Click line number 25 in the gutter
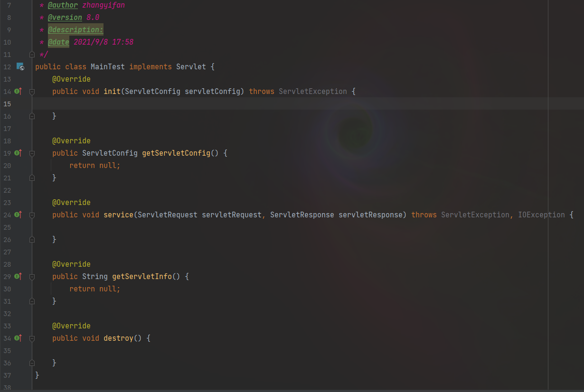The image size is (584, 392). (7, 227)
